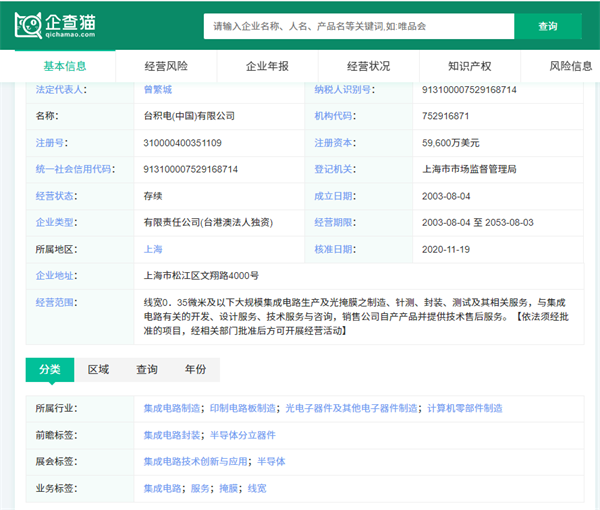This screenshot has width=600, height=510.
Task: Click the 企业地址 label link
Action: tap(54, 275)
